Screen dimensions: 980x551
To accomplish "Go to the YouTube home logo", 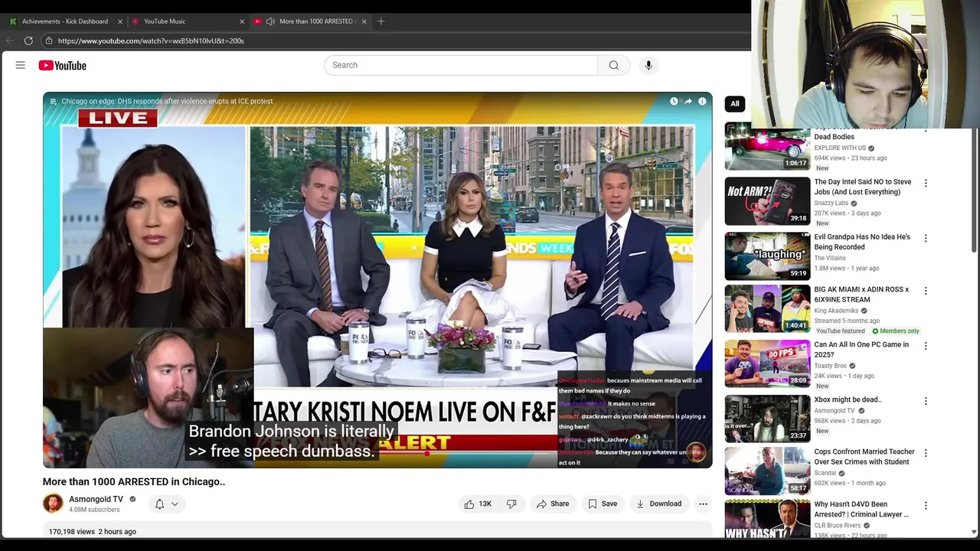I will tap(62, 66).
